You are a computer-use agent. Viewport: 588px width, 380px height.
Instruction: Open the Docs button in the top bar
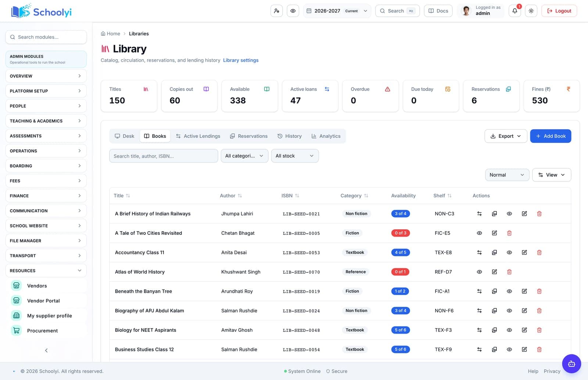[x=438, y=11]
